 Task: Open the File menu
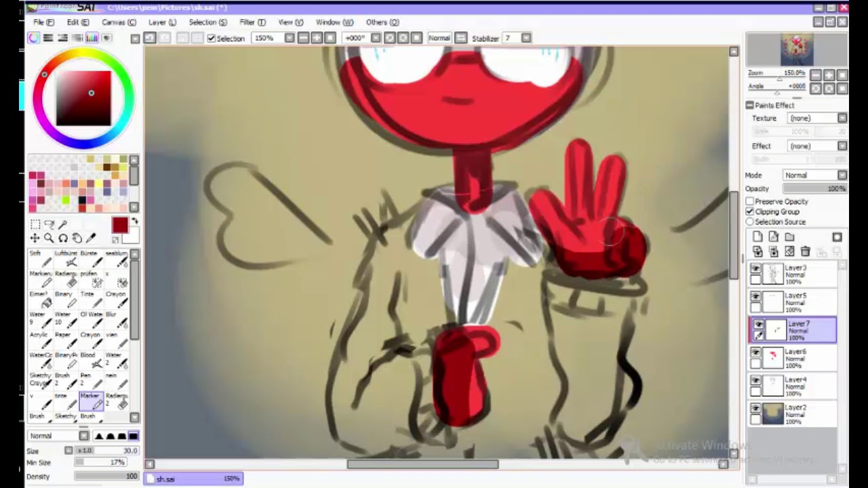click(x=43, y=22)
